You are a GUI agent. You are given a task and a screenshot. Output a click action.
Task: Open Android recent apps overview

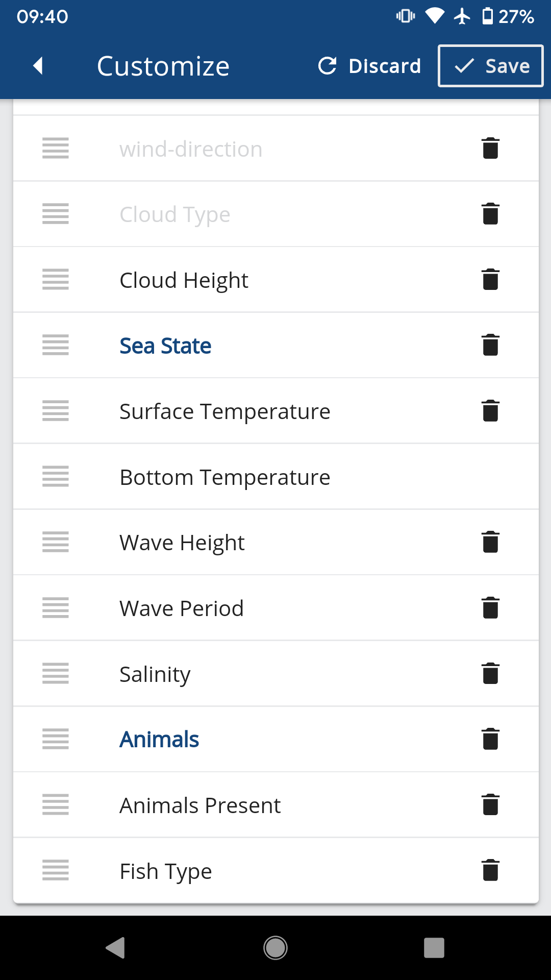point(434,948)
